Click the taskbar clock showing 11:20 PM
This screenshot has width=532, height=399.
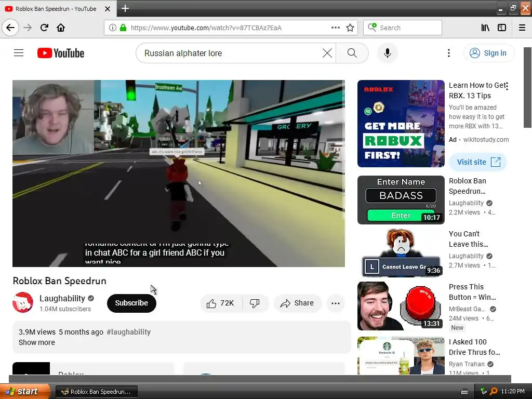click(513, 391)
